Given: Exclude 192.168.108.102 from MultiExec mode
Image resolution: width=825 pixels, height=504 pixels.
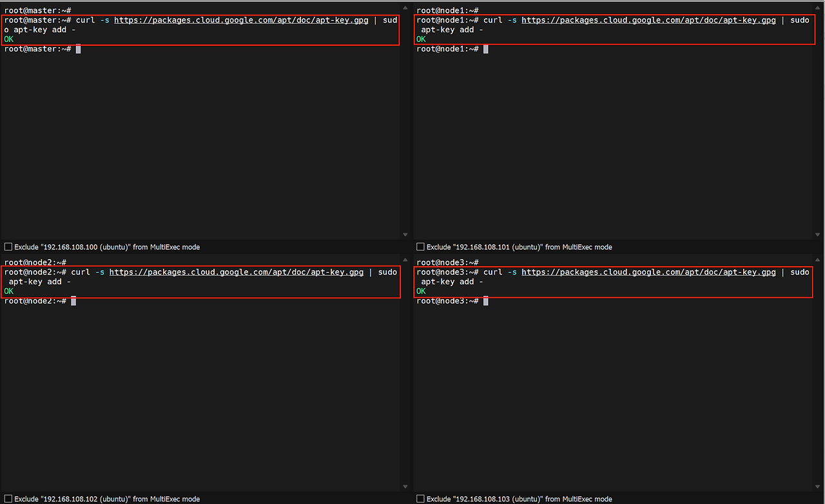Looking at the screenshot, I should (x=8, y=499).
